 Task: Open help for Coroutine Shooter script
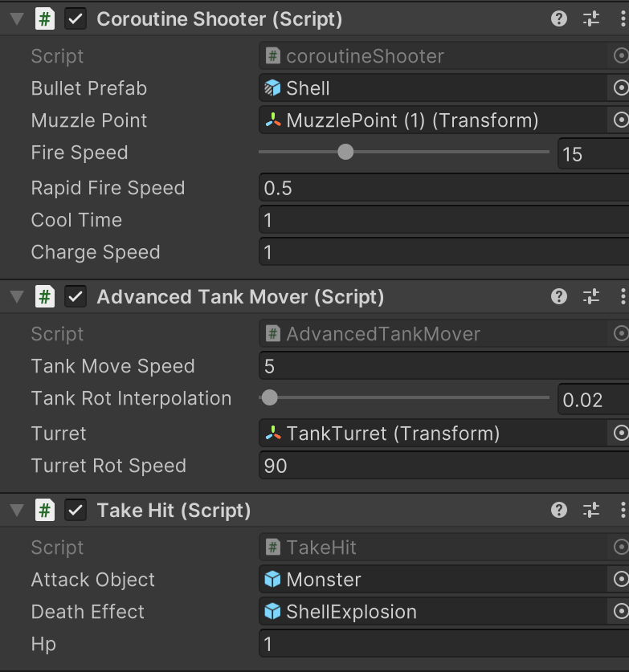(x=559, y=19)
